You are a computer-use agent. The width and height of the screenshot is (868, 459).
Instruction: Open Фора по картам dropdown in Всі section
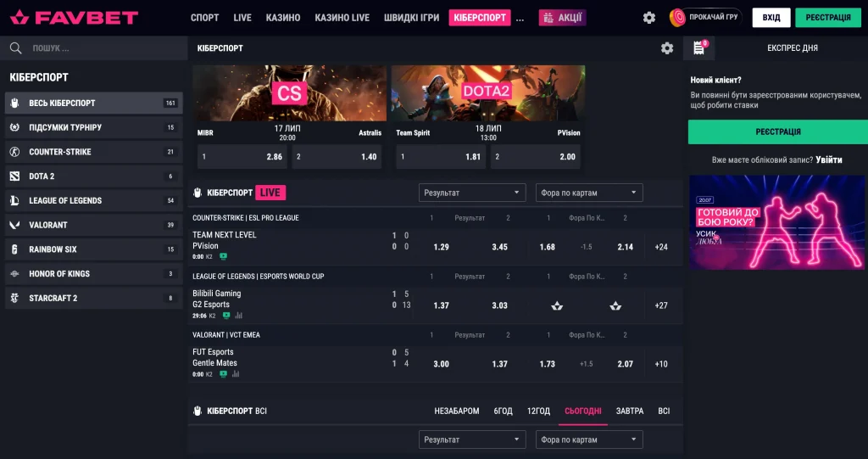(x=589, y=439)
